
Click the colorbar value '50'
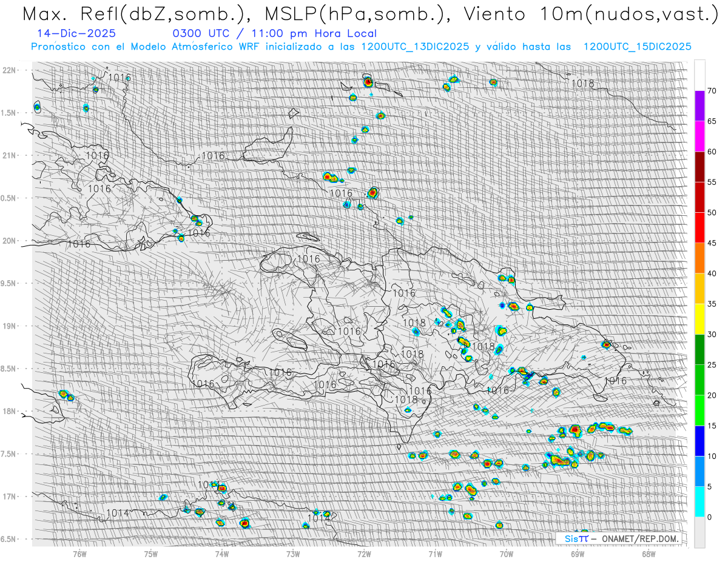[712, 213]
